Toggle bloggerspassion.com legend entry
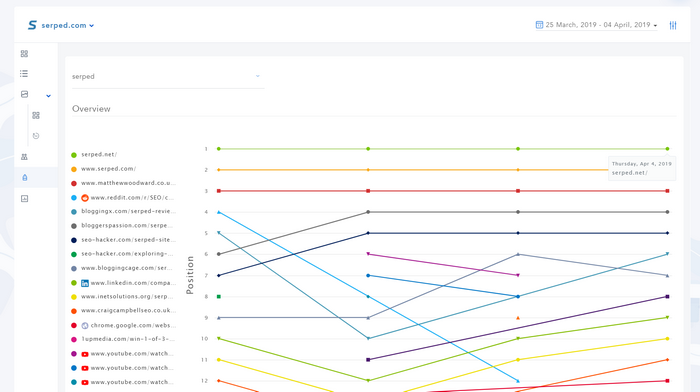 click(x=120, y=225)
